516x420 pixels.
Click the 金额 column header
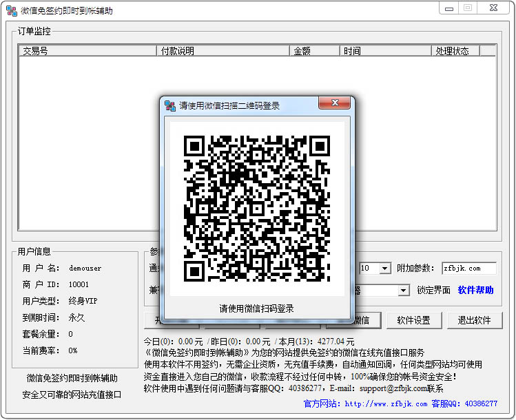click(x=314, y=51)
